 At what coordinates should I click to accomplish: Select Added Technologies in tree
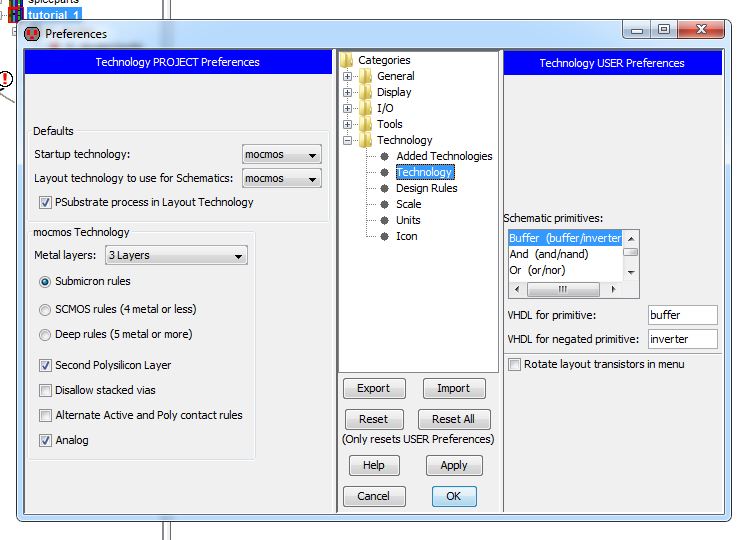pos(444,156)
